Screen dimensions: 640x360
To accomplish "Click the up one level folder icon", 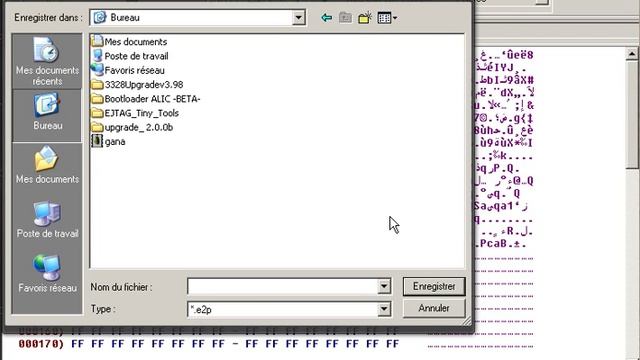I will [345, 18].
